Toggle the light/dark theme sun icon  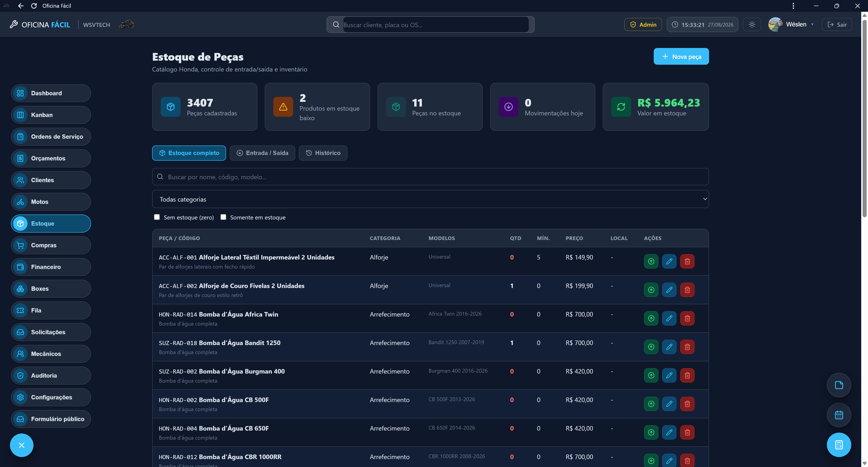pyautogui.click(x=752, y=25)
